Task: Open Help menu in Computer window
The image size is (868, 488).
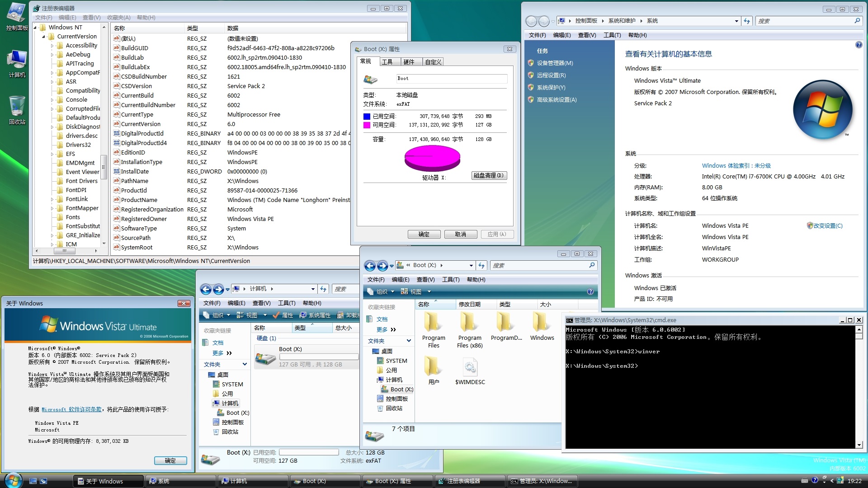Action: tap(312, 303)
